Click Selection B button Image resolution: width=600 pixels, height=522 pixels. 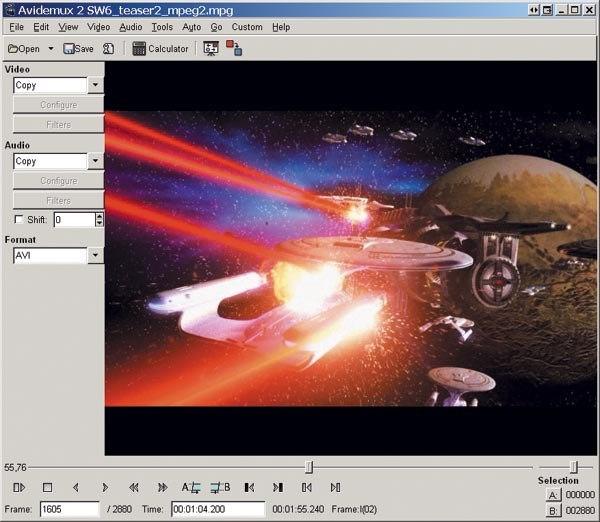(553, 511)
